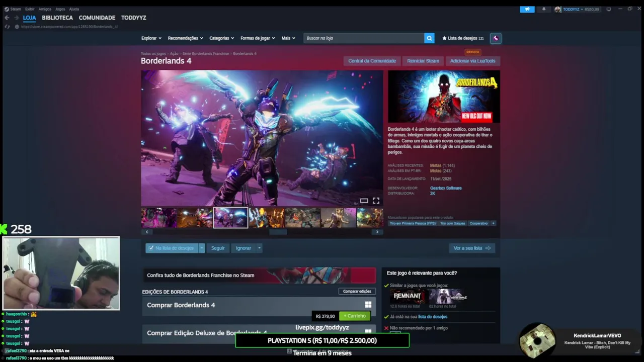Viewport: 644px width, 362px height.
Task: Click Windows icon on Comprar Borderlands 4 row
Action: (x=368, y=305)
